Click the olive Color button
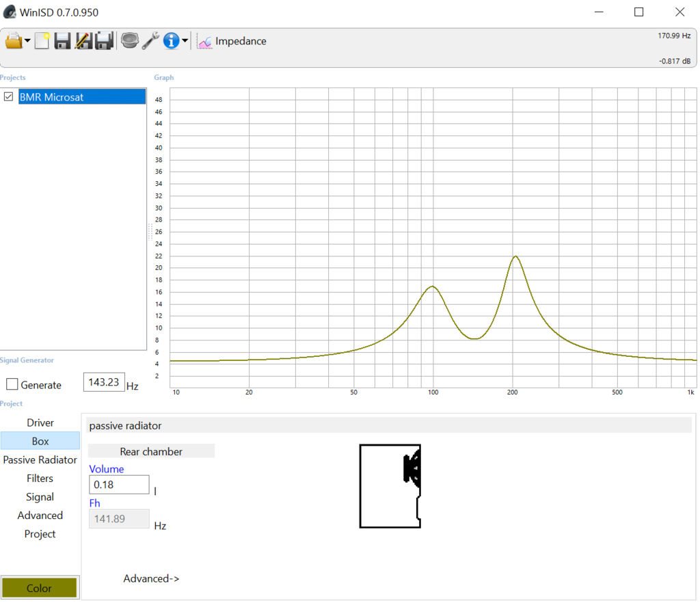 [x=40, y=588]
